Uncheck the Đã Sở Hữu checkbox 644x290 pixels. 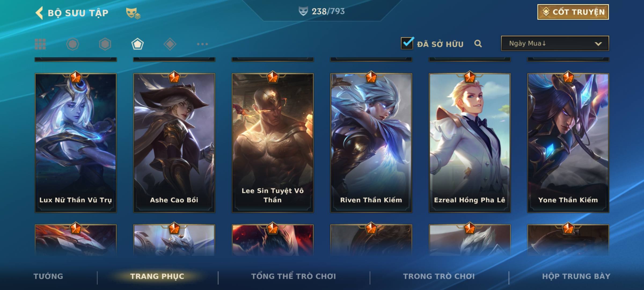[x=407, y=43]
